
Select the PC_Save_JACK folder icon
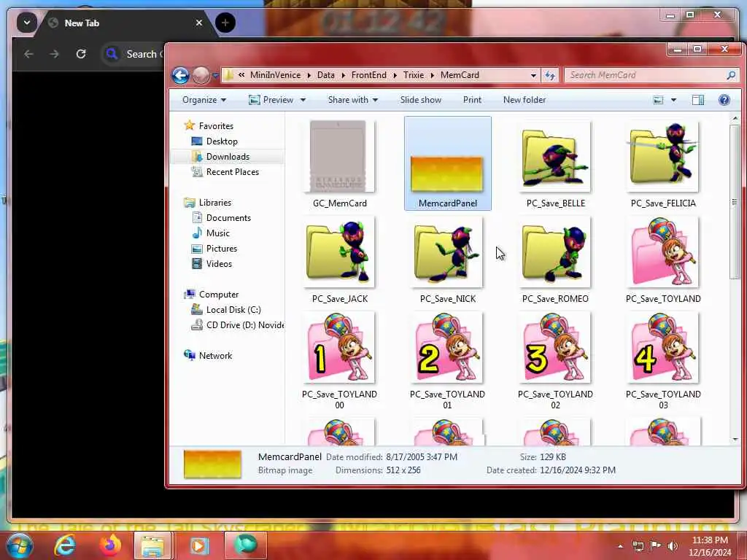coord(340,252)
